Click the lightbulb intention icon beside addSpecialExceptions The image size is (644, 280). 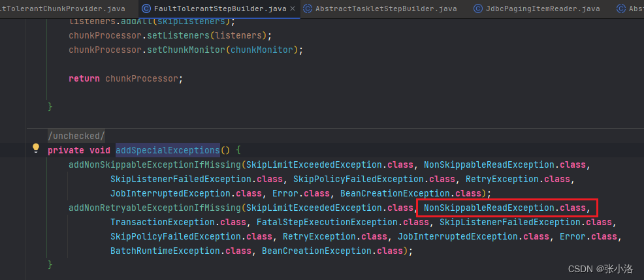point(36,148)
